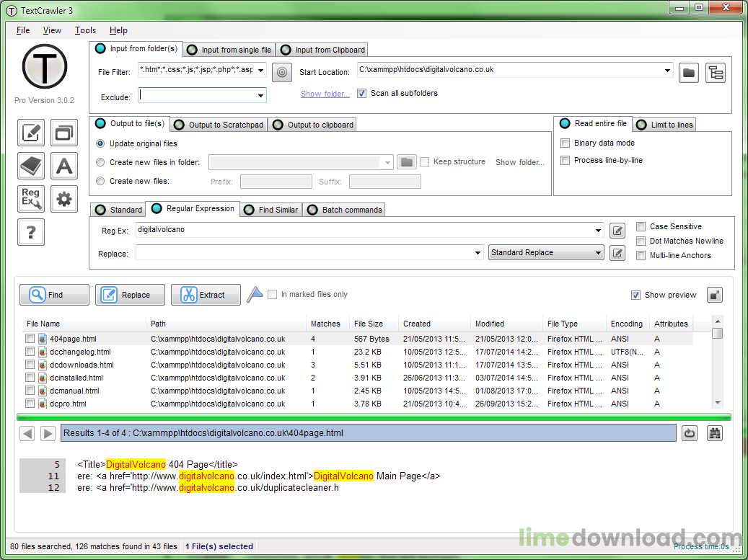Image resolution: width=748 pixels, height=560 pixels.
Task: Click the results list scrollbar thumb
Action: (x=718, y=333)
